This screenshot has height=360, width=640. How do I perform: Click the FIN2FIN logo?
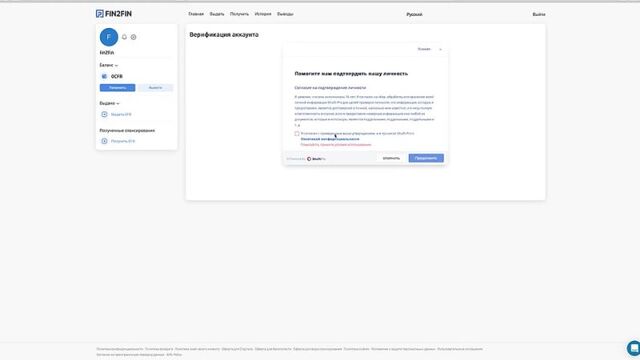click(114, 14)
